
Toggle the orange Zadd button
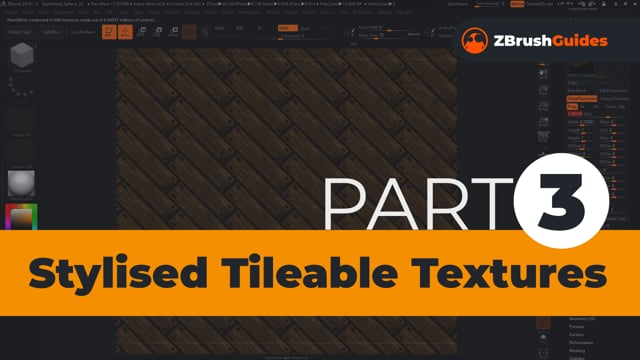[287, 28]
